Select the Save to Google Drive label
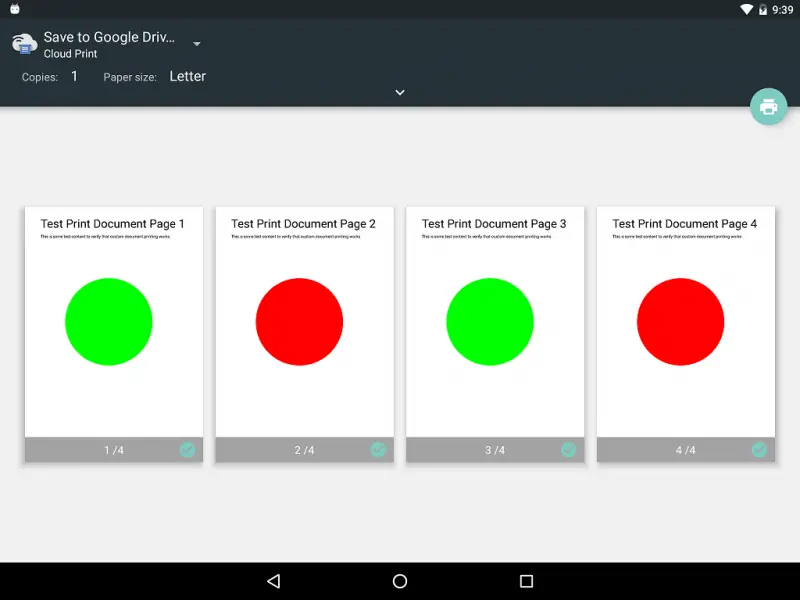 pos(110,37)
